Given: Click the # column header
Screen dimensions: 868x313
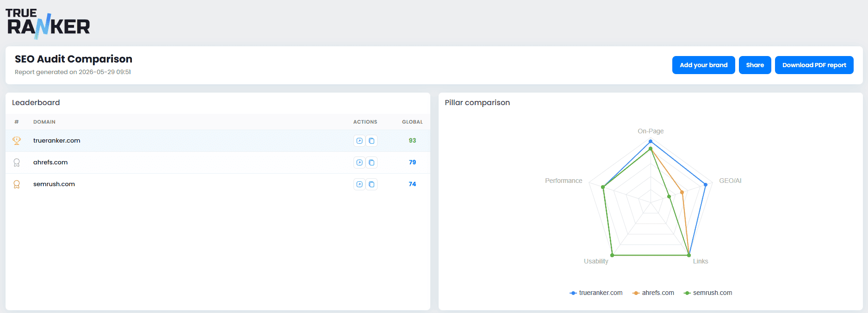Looking at the screenshot, I should coord(17,122).
